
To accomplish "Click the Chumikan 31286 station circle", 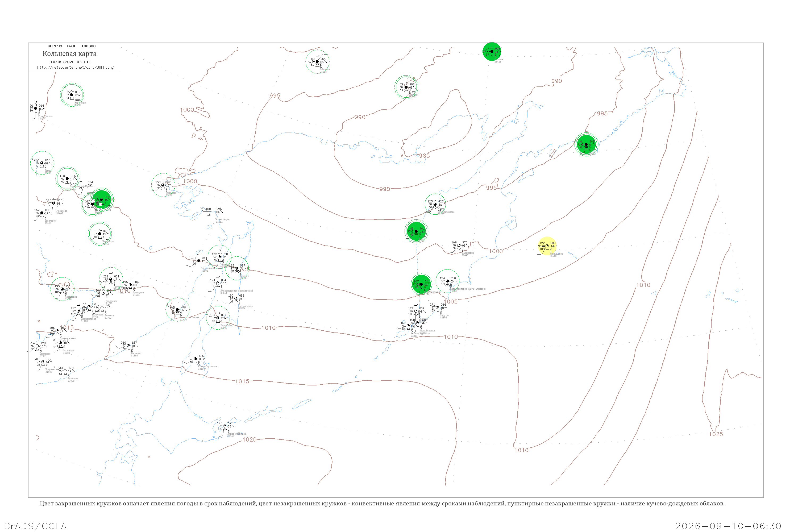I will tap(163, 185).
